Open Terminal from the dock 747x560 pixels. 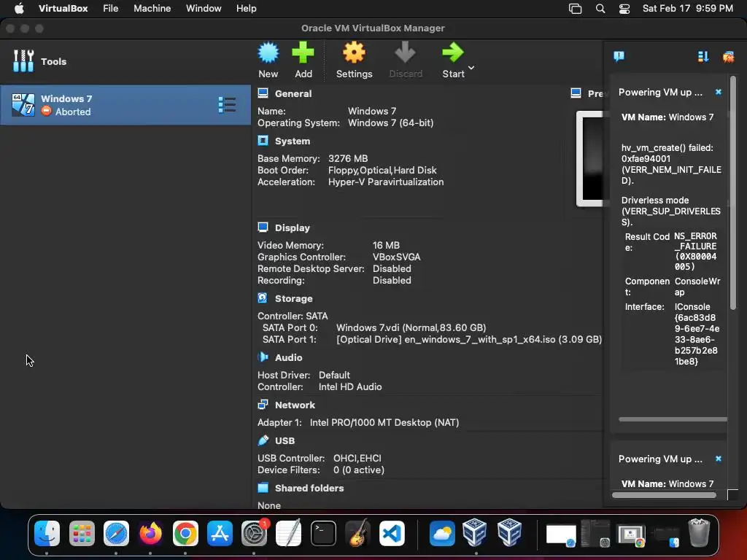(x=323, y=533)
